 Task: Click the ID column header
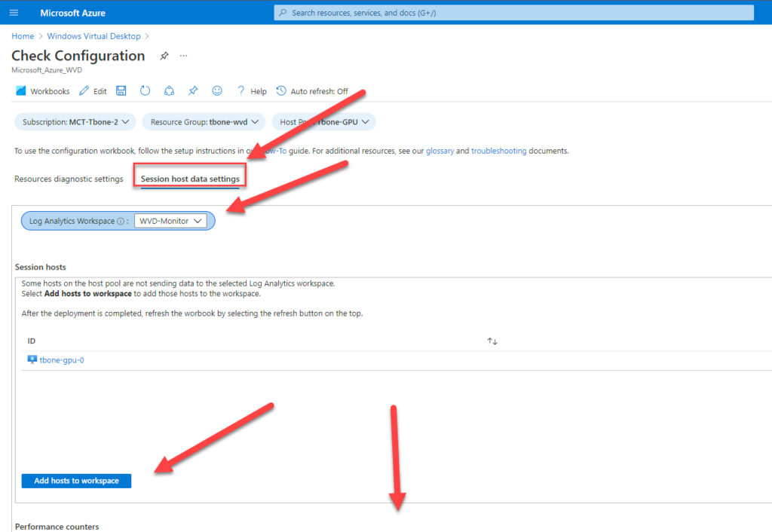32,341
